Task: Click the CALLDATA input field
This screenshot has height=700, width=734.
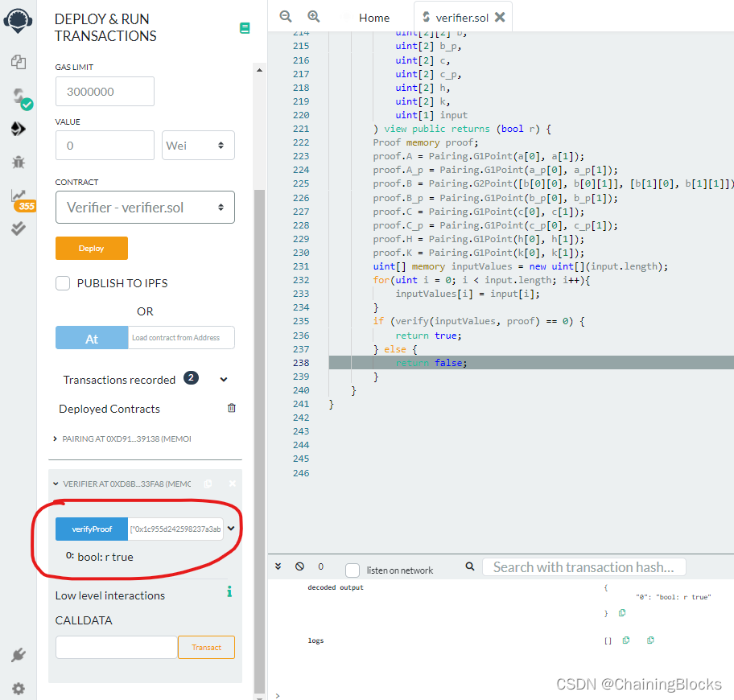Action: pyautogui.click(x=117, y=647)
